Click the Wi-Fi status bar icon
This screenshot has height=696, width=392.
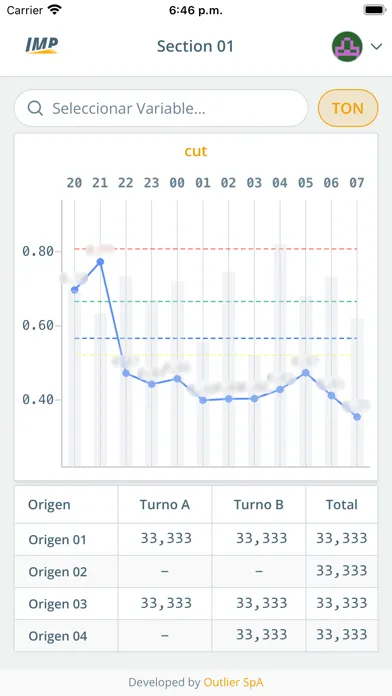click(x=55, y=10)
